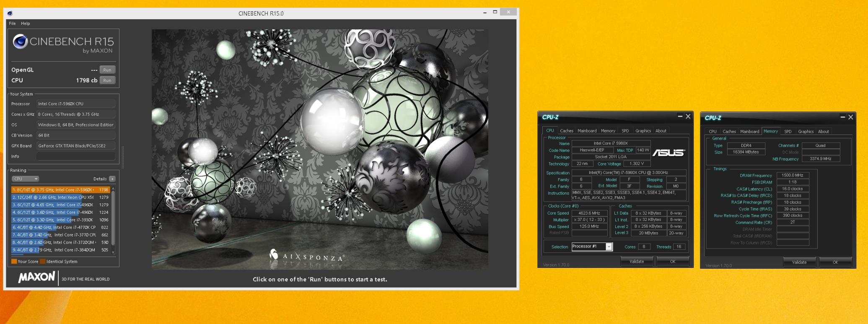The height and width of the screenshot is (324, 868).
Task: Select ranking row 3 at 4.65 GHz
Action: (x=60, y=205)
